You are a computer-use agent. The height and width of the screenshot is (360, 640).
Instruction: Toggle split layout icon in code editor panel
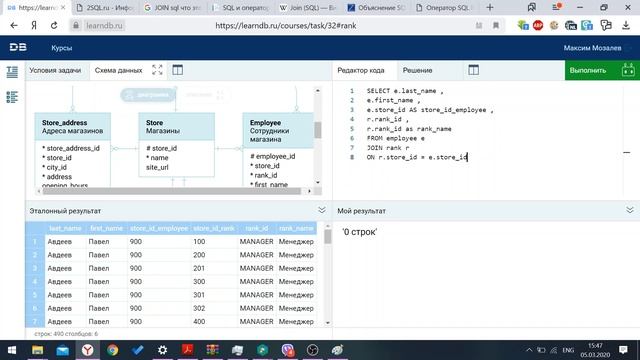pos(473,70)
